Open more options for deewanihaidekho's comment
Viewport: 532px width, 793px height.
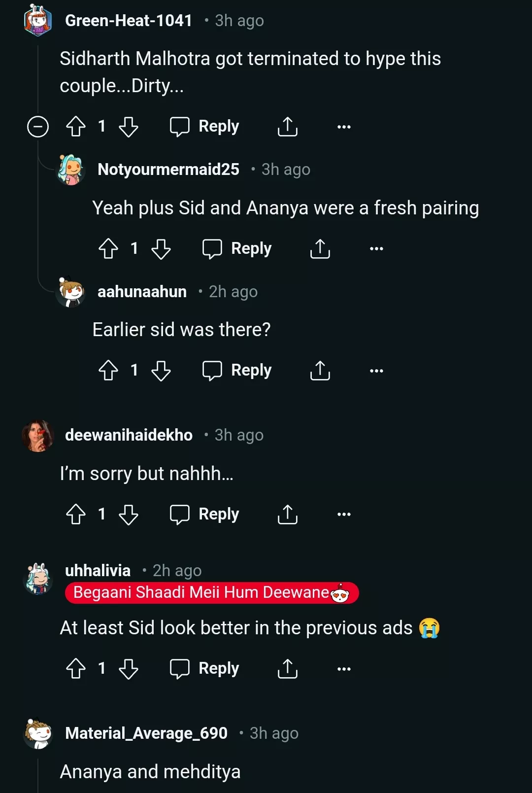tap(343, 515)
